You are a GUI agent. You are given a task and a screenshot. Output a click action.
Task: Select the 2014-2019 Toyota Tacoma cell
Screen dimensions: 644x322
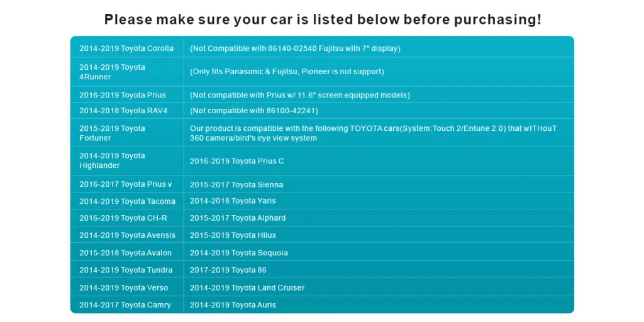pos(127,201)
